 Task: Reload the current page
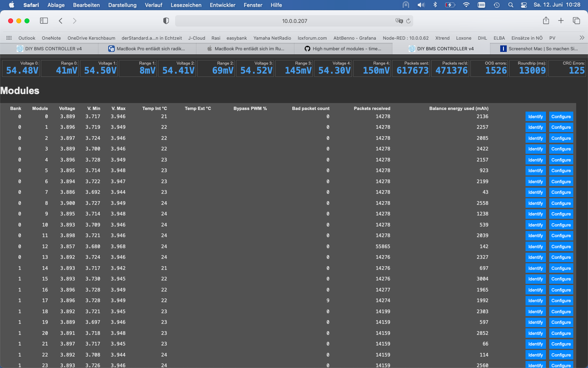point(408,21)
